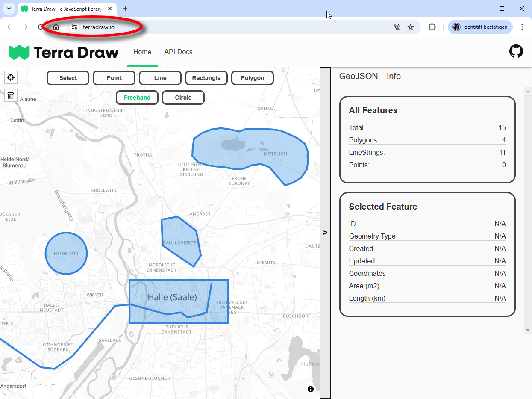Click the browser Home icon
The width and height of the screenshot is (532, 399).
56,27
